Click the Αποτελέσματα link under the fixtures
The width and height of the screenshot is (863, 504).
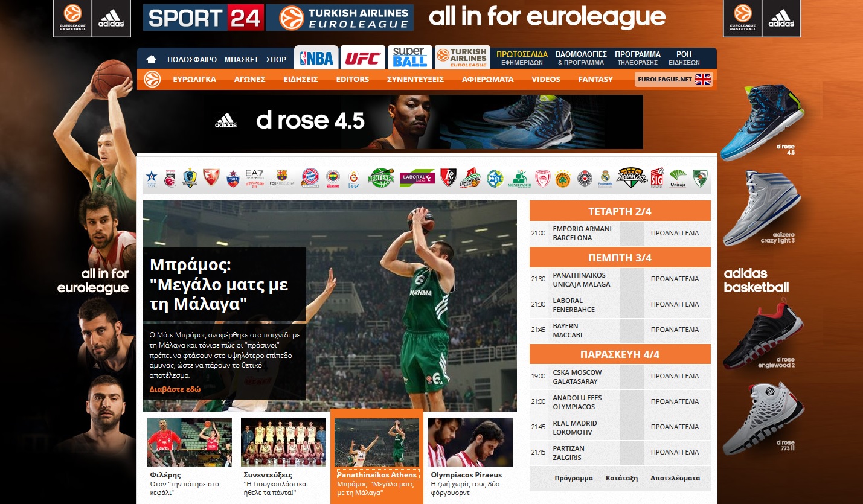(675, 478)
